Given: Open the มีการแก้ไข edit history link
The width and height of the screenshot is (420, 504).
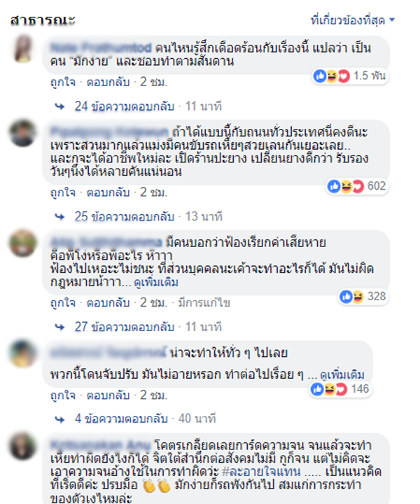Looking at the screenshot, I should pos(204,303).
